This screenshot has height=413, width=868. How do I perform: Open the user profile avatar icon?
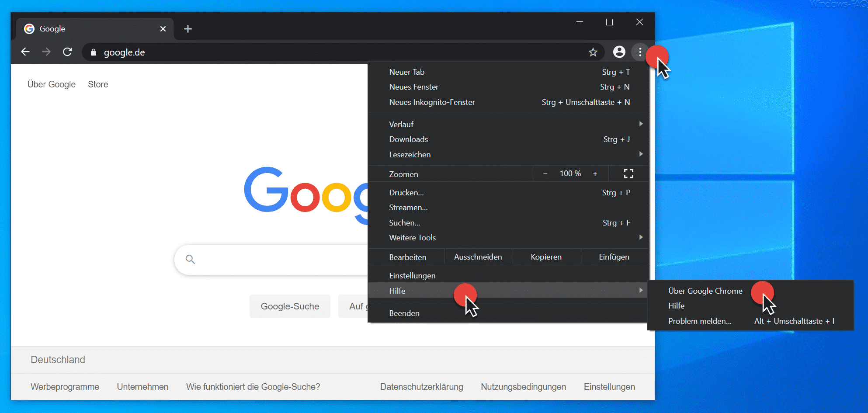click(x=619, y=52)
